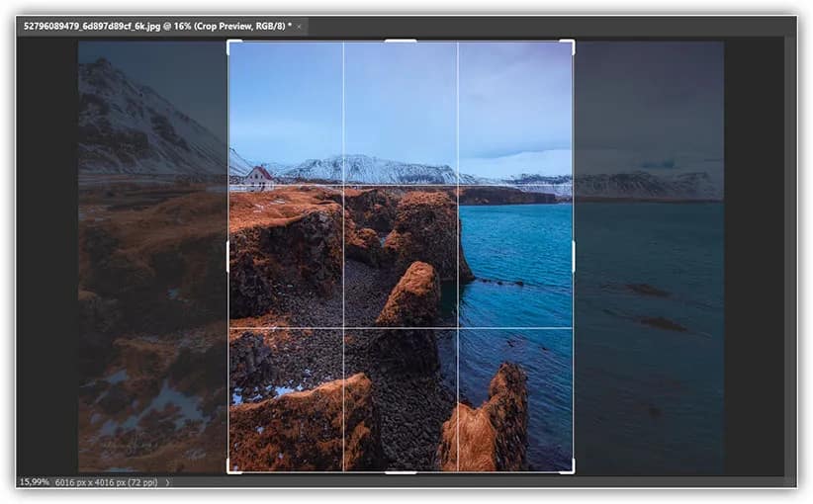
Task: Click the bottom edge middle crop handle
Action: [401, 472]
